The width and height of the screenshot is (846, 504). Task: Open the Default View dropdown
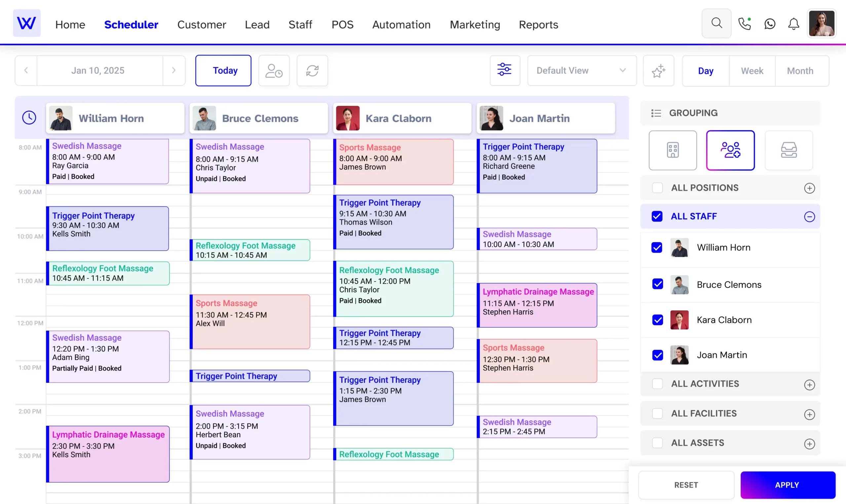pyautogui.click(x=580, y=70)
